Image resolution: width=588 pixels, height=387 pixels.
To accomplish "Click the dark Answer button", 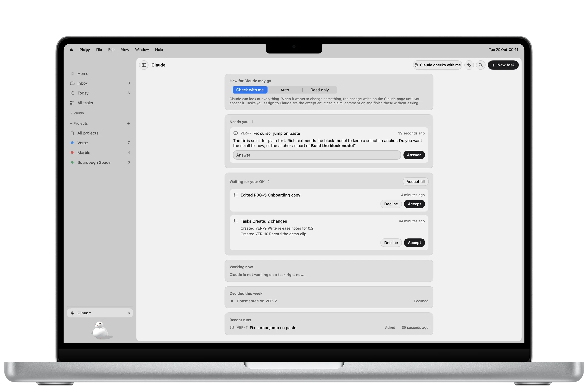I will coord(414,155).
